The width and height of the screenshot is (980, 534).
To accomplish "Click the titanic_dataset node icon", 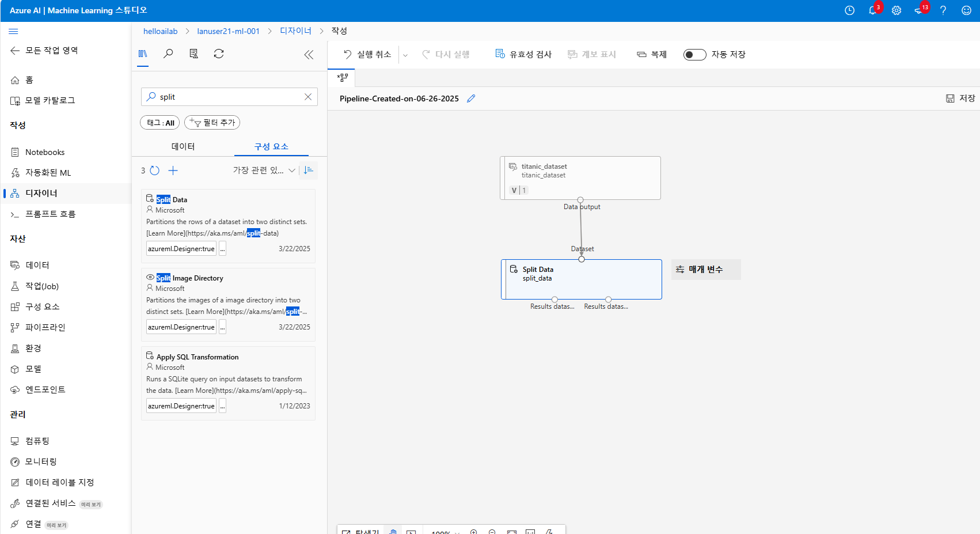I will (x=512, y=166).
